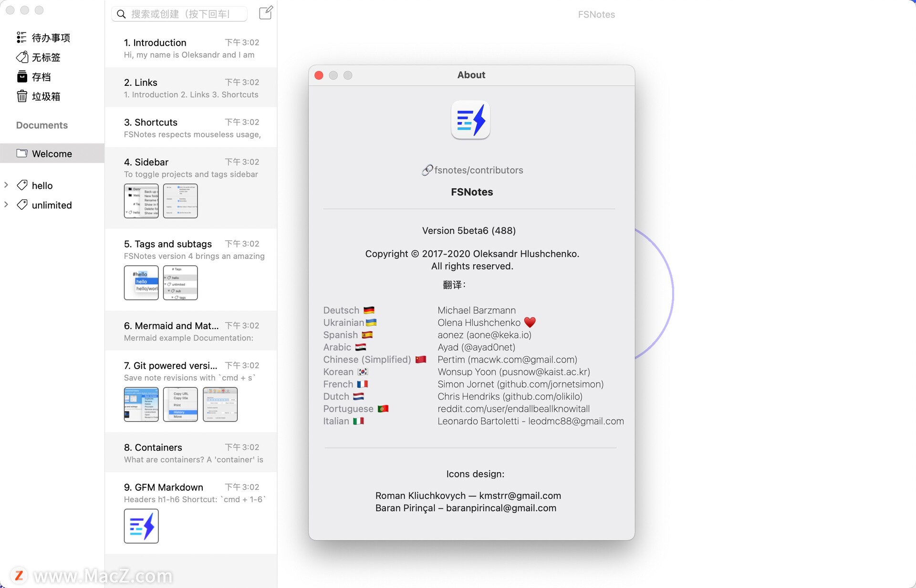Image resolution: width=916 pixels, height=588 pixels.
Task: Click the unlimited tag icon
Action: pos(22,205)
